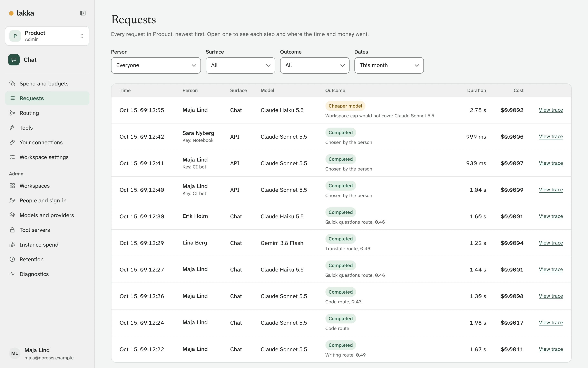
Task: Open the Outcome filter dropdown
Action: [x=315, y=65]
